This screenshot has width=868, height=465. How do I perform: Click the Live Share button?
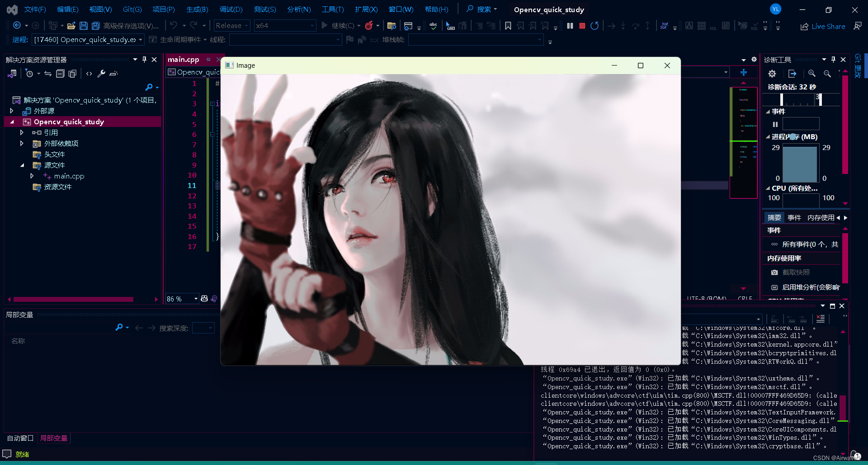(x=823, y=26)
